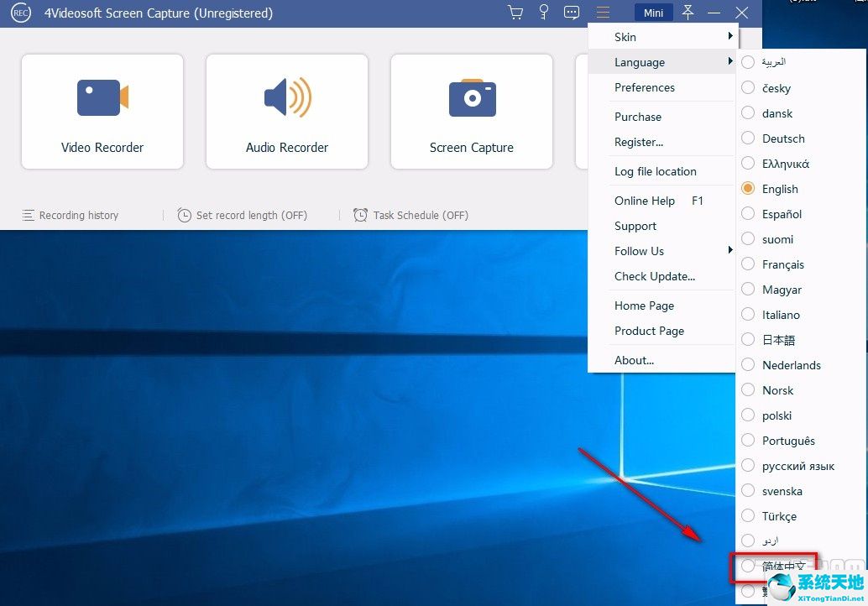
Task: Launch Audio Recorder speaker icon
Action: coord(287,97)
